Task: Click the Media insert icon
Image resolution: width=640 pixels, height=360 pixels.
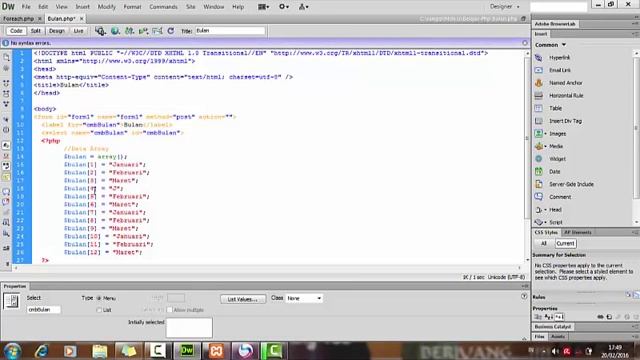Action: click(x=539, y=147)
